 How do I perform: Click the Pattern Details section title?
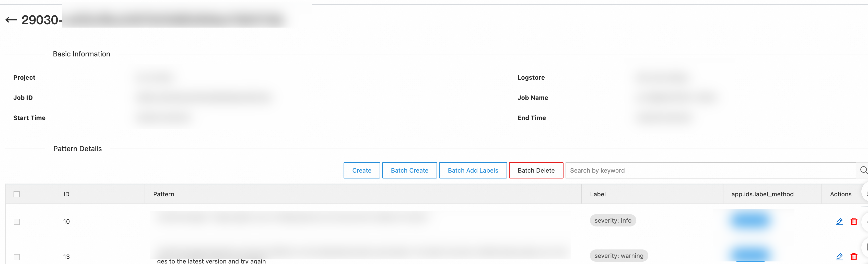pos(77,149)
